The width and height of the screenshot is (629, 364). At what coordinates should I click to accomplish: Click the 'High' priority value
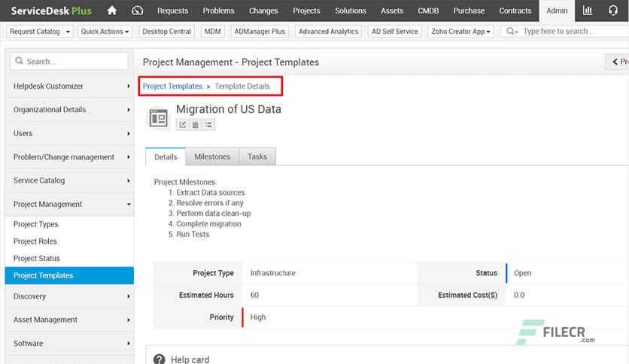(x=258, y=317)
